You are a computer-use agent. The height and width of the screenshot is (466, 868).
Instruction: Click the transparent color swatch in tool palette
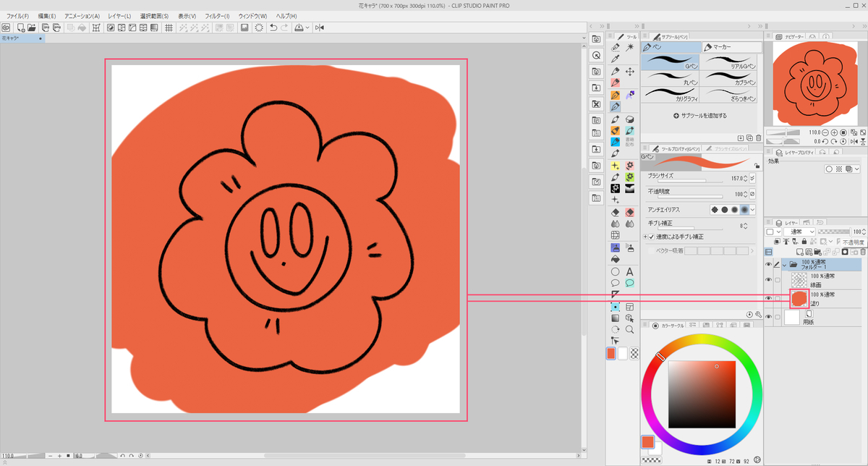(634, 354)
